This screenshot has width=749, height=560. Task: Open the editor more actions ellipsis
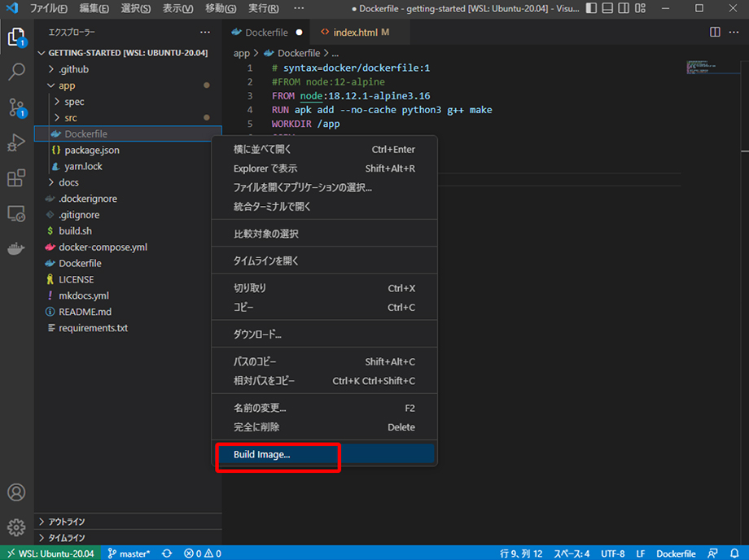pyautogui.click(x=734, y=32)
